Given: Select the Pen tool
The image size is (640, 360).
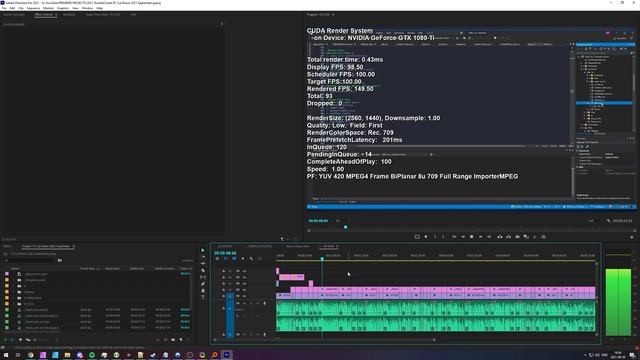Looking at the screenshot, I should pyautogui.click(x=203, y=284).
